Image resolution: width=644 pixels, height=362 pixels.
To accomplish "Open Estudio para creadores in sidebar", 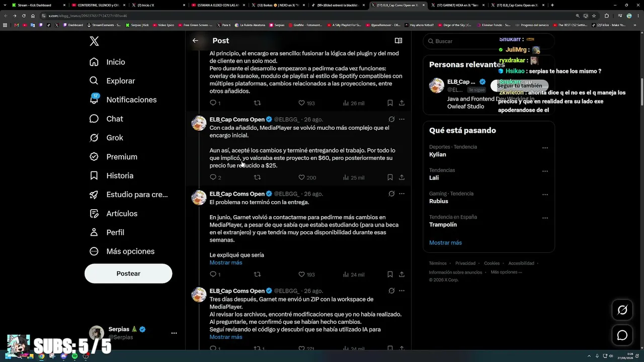I will pyautogui.click(x=128, y=195).
